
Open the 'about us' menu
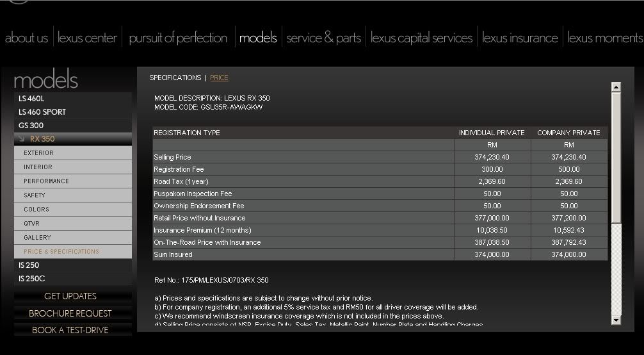click(26, 38)
